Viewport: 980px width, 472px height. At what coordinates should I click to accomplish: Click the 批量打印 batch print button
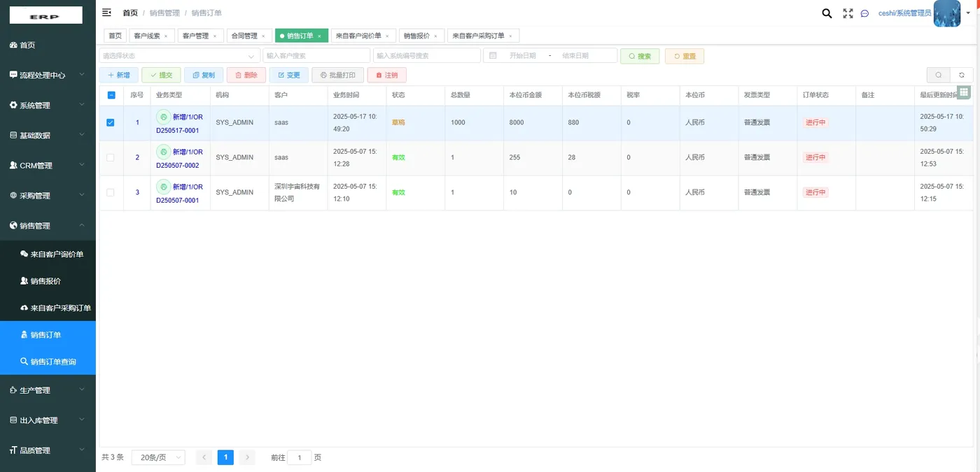pos(338,75)
